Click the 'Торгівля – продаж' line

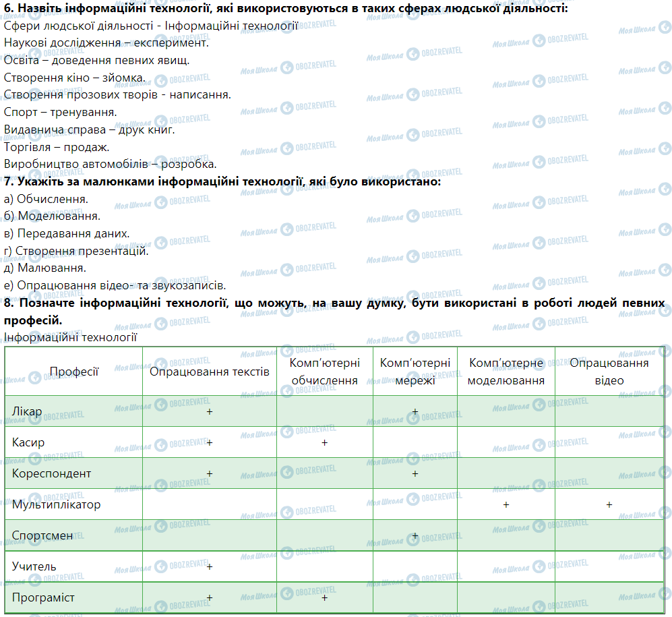(57, 146)
